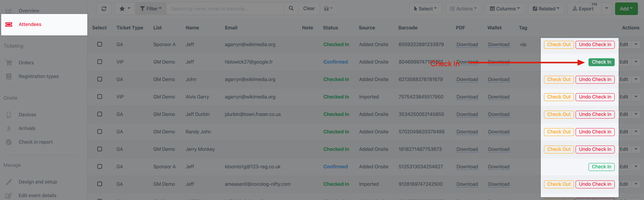The width and height of the screenshot is (644, 200).
Task: Sort by the Status column header
Action: (330, 28)
